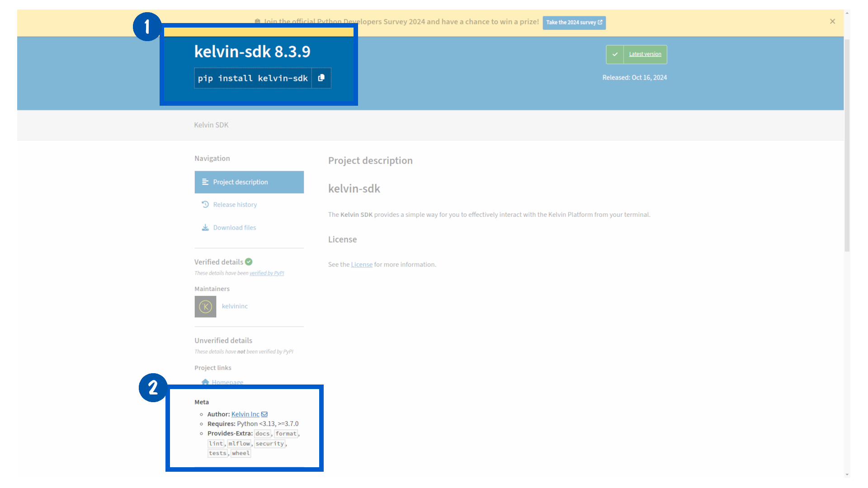Click the download icon next to Download files
The image size is (868, 488).
coord(205,227)
